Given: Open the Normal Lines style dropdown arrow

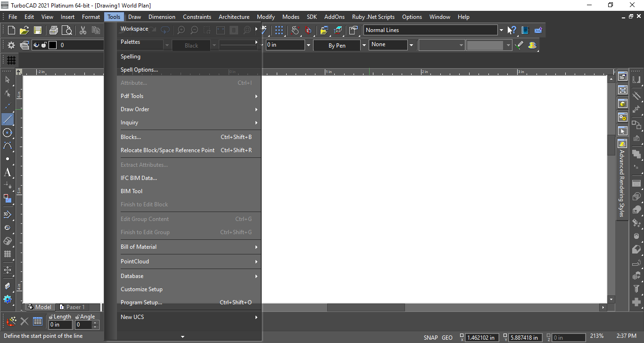Looking at the screenshot, I should click(501, 30).
